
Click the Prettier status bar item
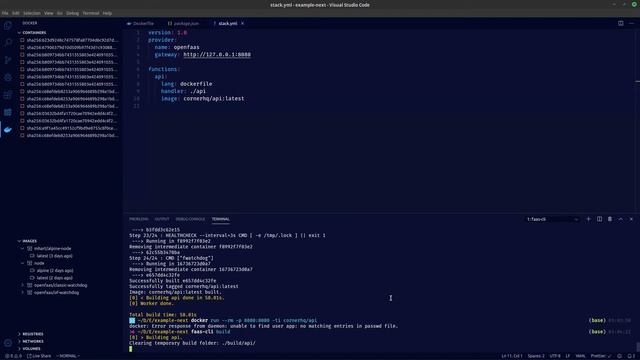pos(601,356)
